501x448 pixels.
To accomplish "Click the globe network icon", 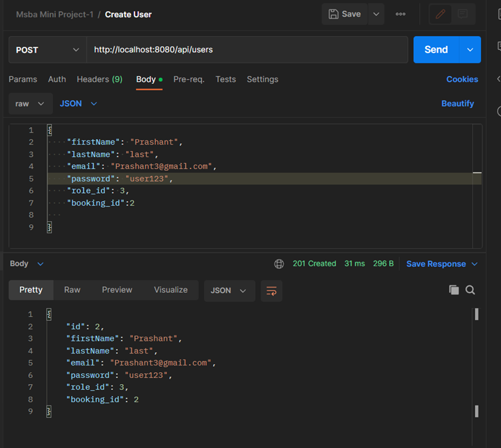I will 279,264.
